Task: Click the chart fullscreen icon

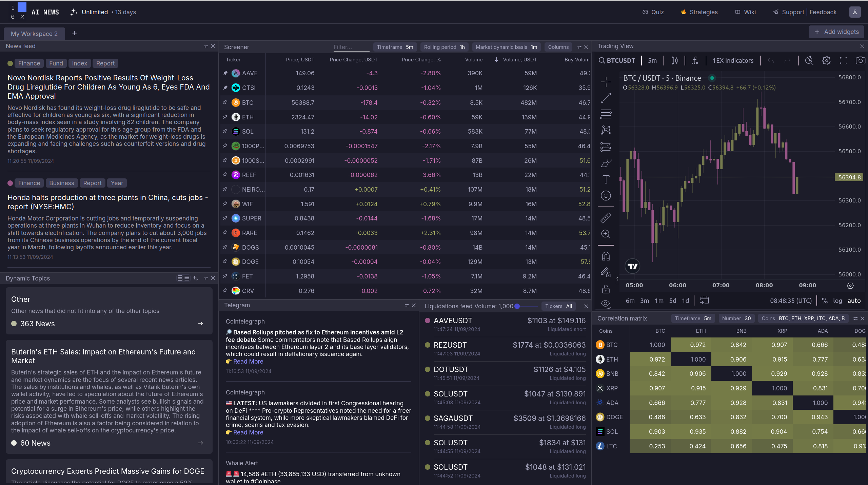Action: point(843,61)
